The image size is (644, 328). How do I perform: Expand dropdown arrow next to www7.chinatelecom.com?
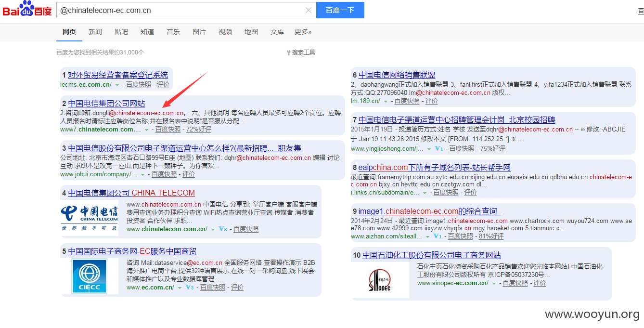[x=146, y=130]
